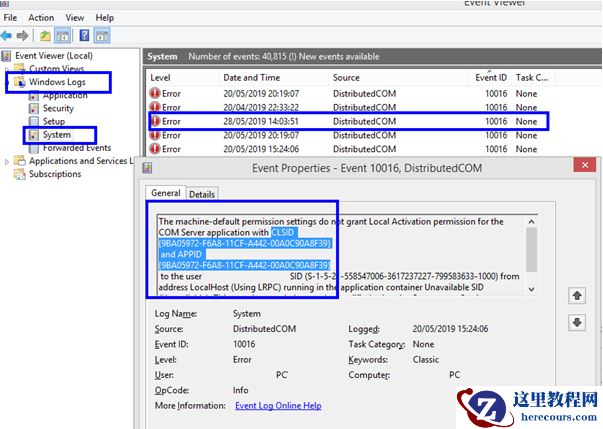Click the Event Properties title bar icon

point(148,168)
